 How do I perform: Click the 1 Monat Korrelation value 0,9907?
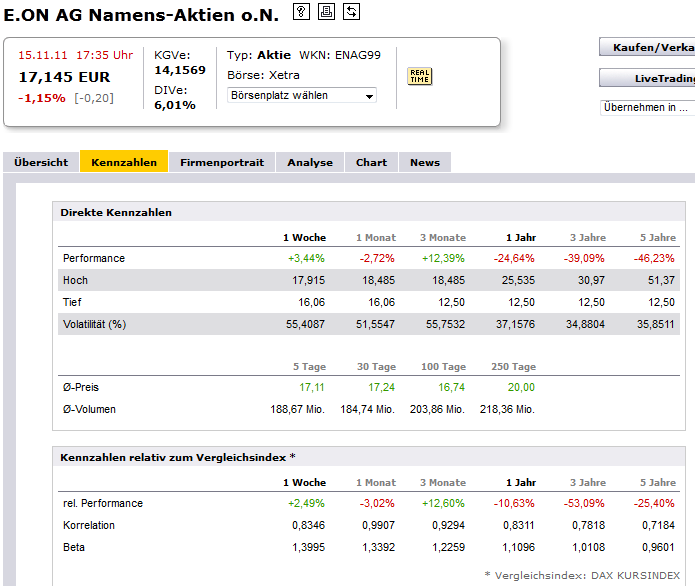coord(379,525)
